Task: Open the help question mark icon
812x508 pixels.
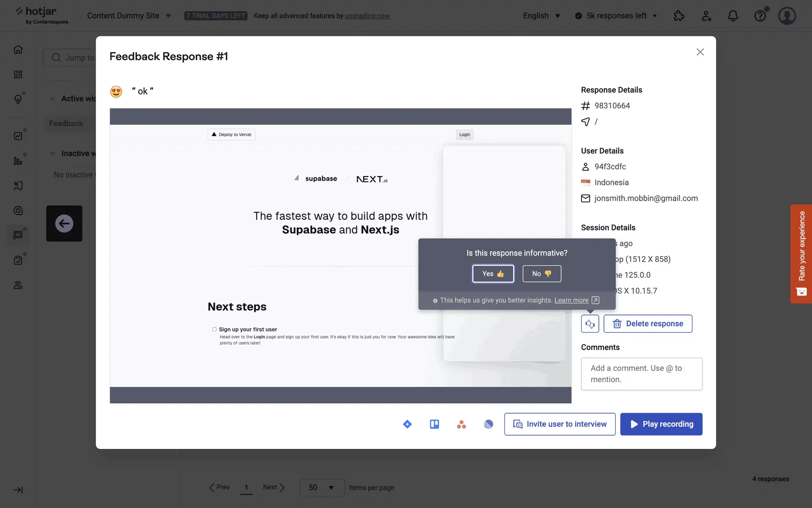Action: pyautogui.click(x=760, y=16)
